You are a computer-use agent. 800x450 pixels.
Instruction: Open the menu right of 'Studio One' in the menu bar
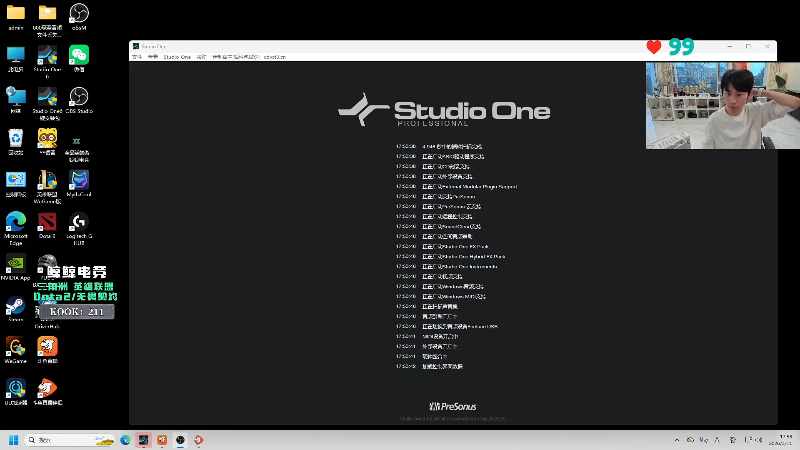pyautogui.click(x=201, y=57)
